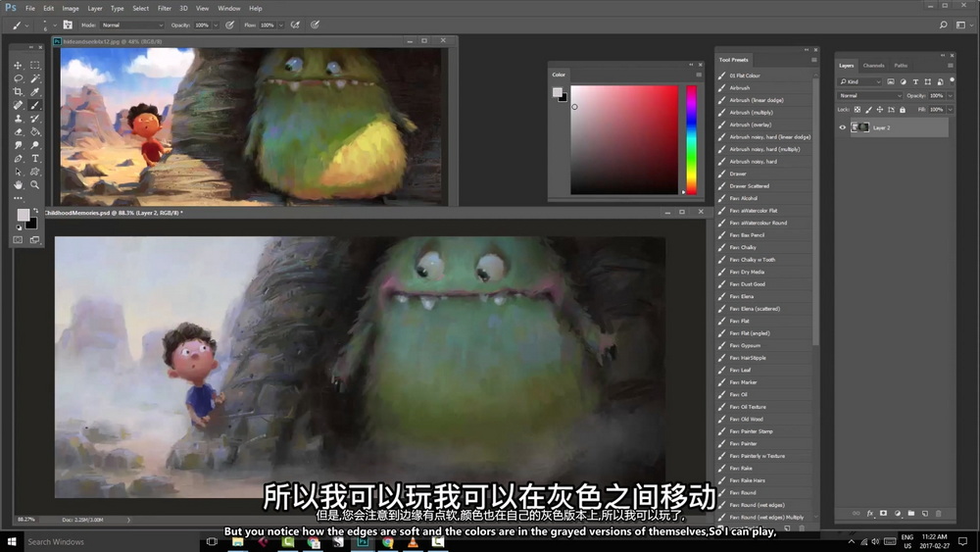Toggle pressure for size in options bar
This screenshot has width=980, height=552.
(x=315, y=25)
